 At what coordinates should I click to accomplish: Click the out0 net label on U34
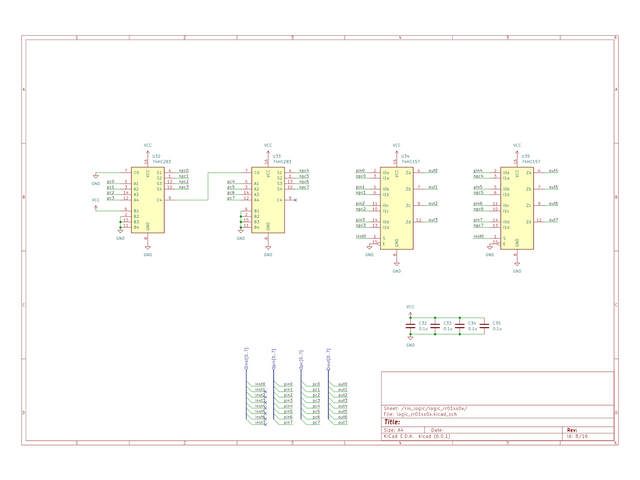pos(432,171)
